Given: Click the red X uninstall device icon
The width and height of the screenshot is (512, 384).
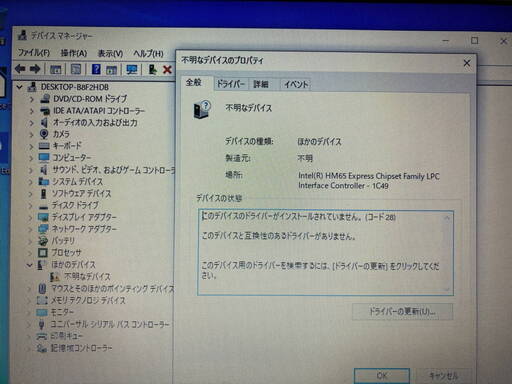Looking at the screenshot, I should click(x=167, y=70).
